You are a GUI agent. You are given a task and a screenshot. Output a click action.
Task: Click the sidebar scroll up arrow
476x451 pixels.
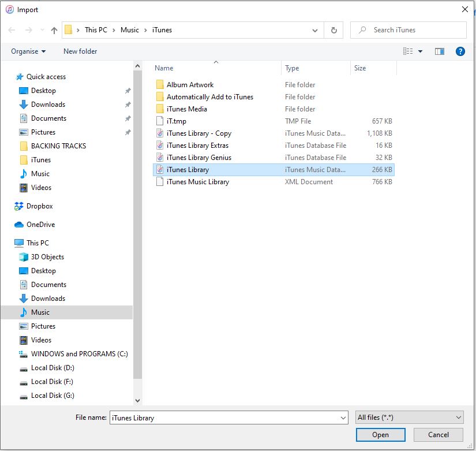[137, 66]
